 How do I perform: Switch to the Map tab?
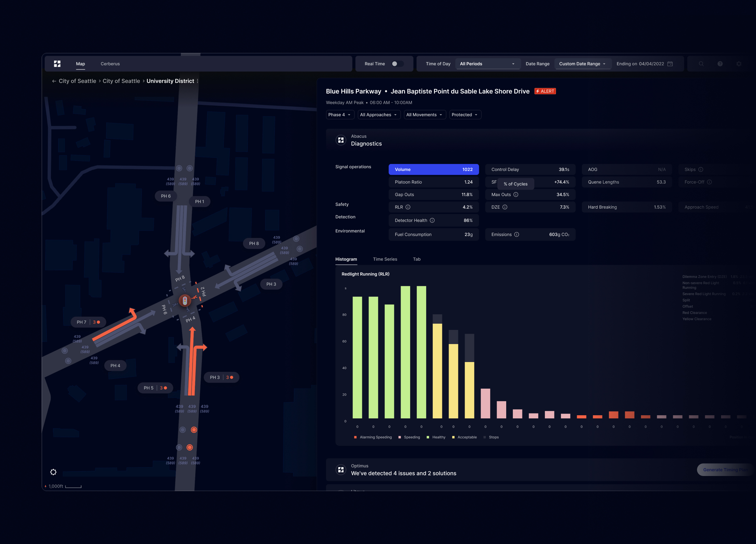click(x=80, y=64)
